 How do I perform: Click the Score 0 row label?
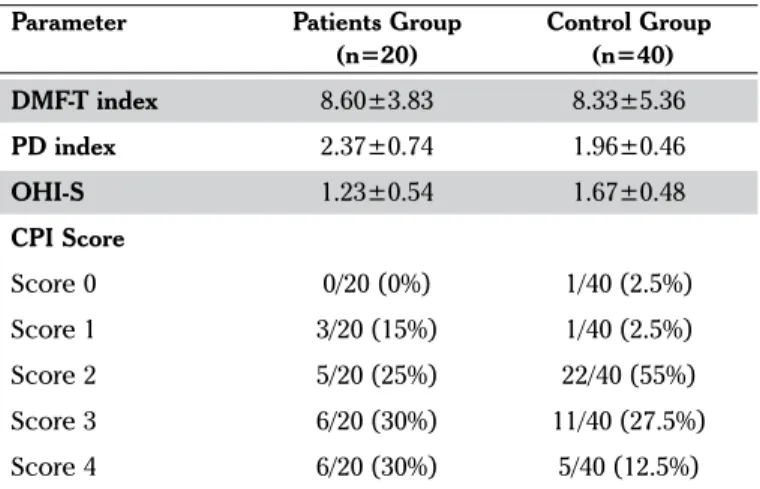pos(54,284)
